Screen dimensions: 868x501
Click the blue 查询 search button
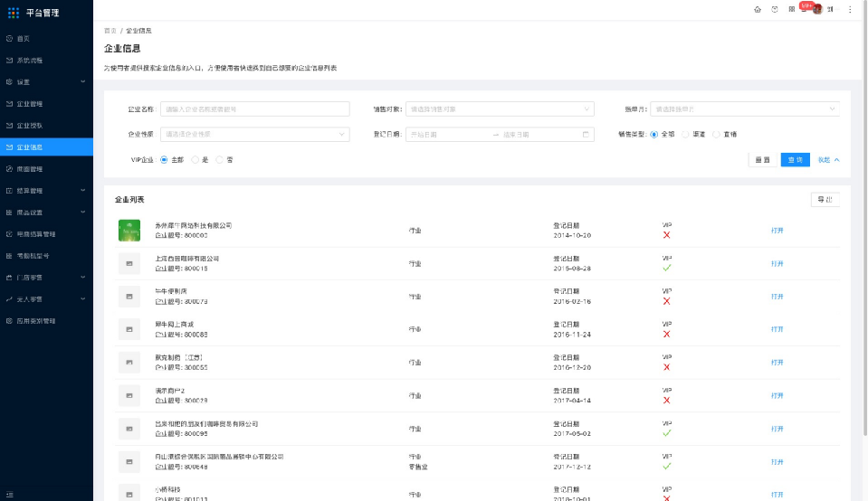[795, 160]
